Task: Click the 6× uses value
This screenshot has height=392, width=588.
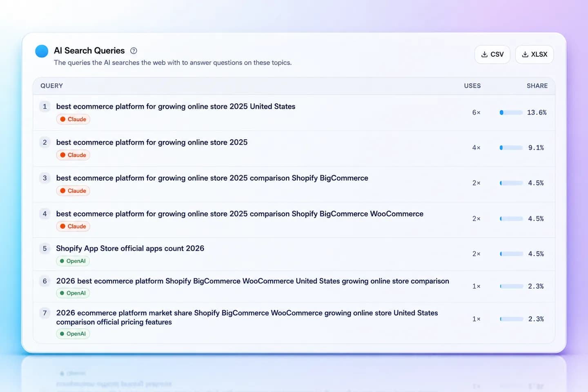Action: pyautogui.click(x=476, y=113)
